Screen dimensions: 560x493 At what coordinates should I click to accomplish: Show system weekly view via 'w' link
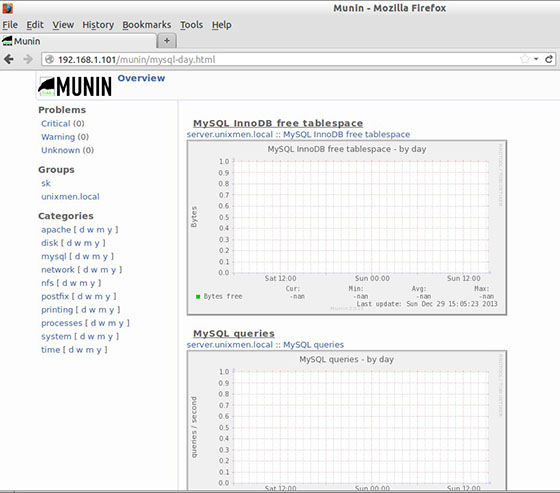pos(91,337)
